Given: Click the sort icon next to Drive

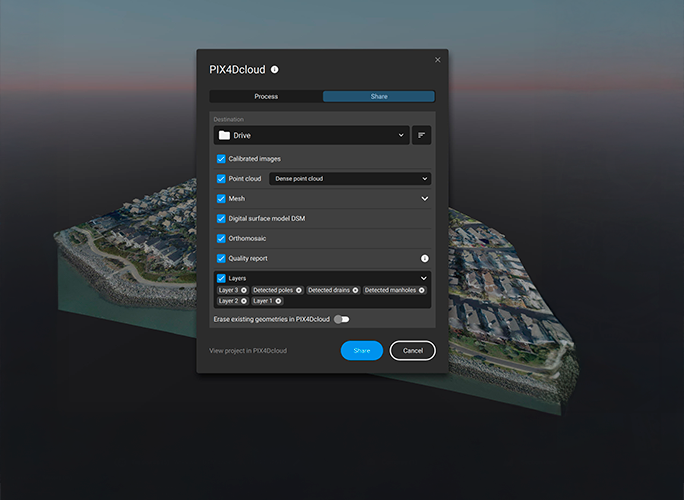Looking at the screenshot, I should (x=421, y=135).
